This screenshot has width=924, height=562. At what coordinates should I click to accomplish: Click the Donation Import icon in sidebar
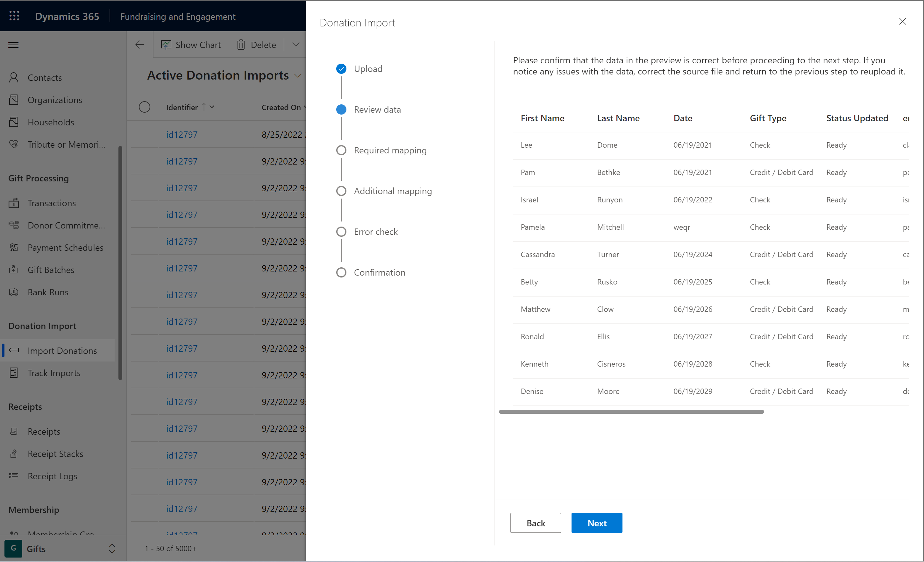point(15,350)
